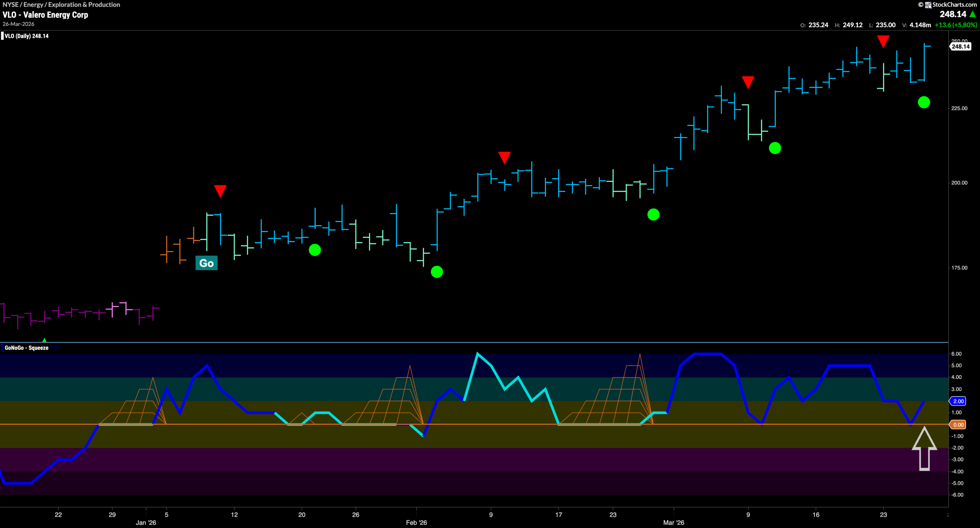Click the open value 235.24

pyautogui.click(x=818, y=25)
